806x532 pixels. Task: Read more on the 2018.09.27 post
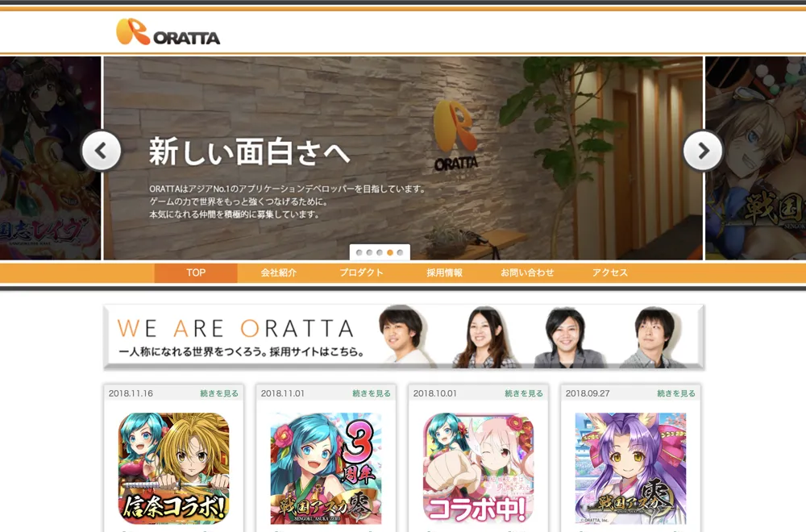pos(676,393)
